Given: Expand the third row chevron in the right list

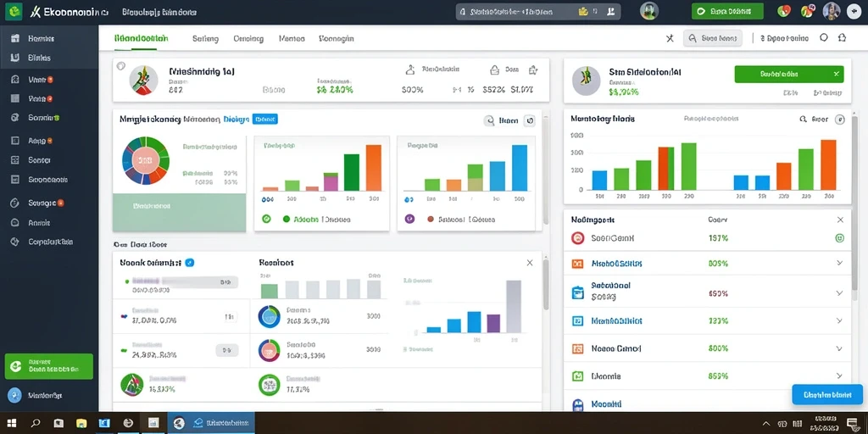Looking at the screenshot, I should pos(839,292).
